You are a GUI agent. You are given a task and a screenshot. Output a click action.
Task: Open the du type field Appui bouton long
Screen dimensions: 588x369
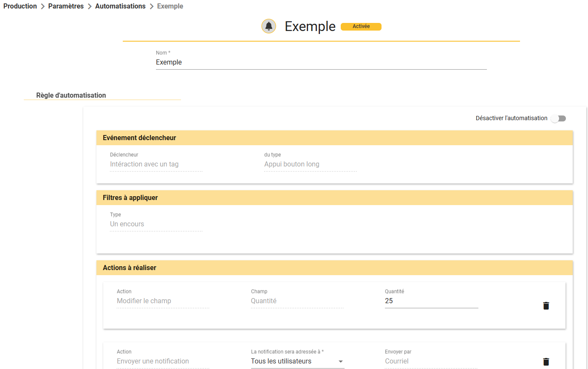tap(311, 164)
